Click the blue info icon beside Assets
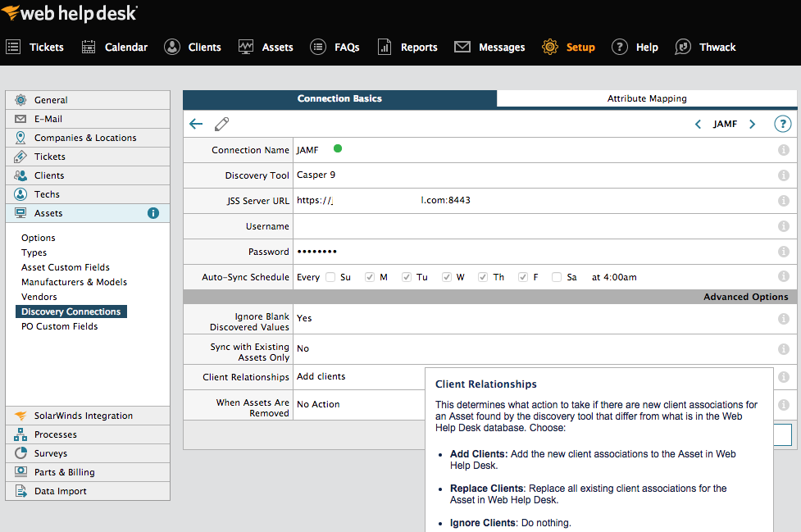801x532 pixels. [153, 213]
